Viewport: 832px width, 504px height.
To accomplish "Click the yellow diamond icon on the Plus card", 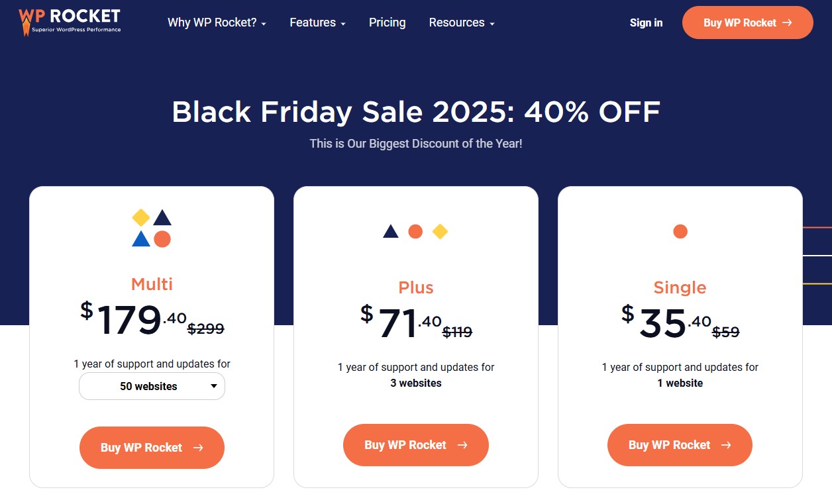I will 440,231.
